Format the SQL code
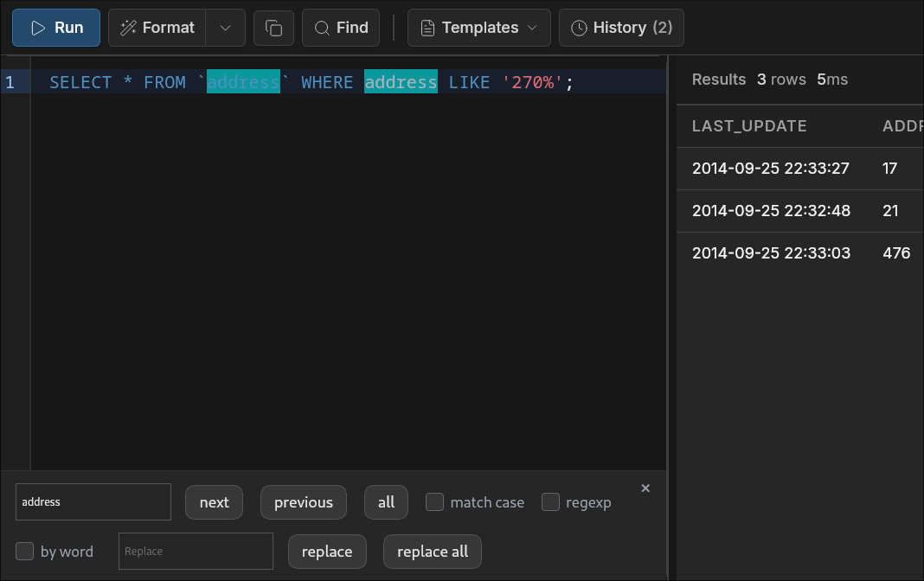This screenshot has height=581, width=924. (157, 28)
